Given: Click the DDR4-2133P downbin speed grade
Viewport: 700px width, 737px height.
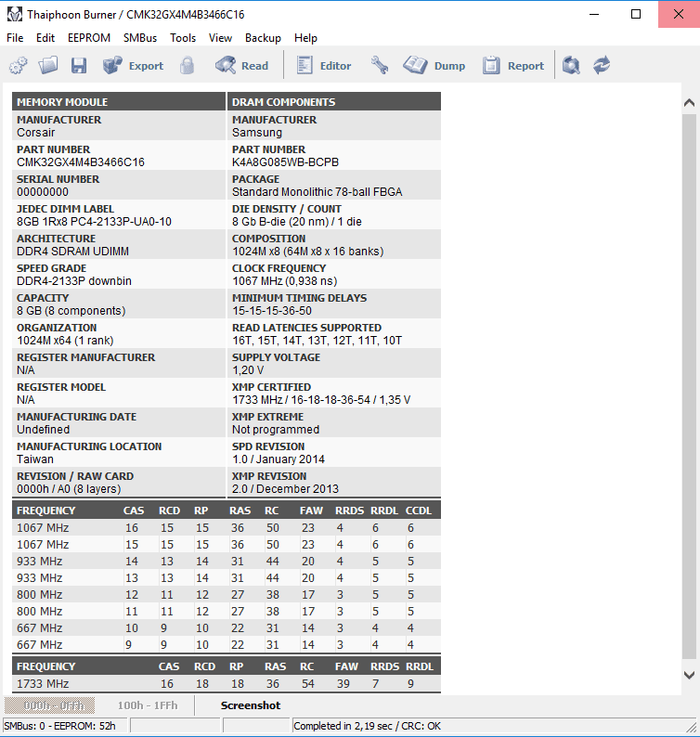Looking at the screenshot, I should [x=74, y=280].
